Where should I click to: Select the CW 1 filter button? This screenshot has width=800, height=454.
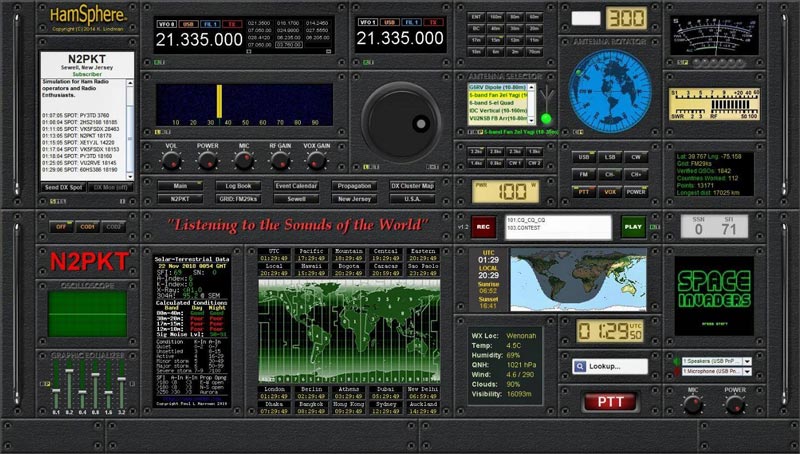(515, 163)
